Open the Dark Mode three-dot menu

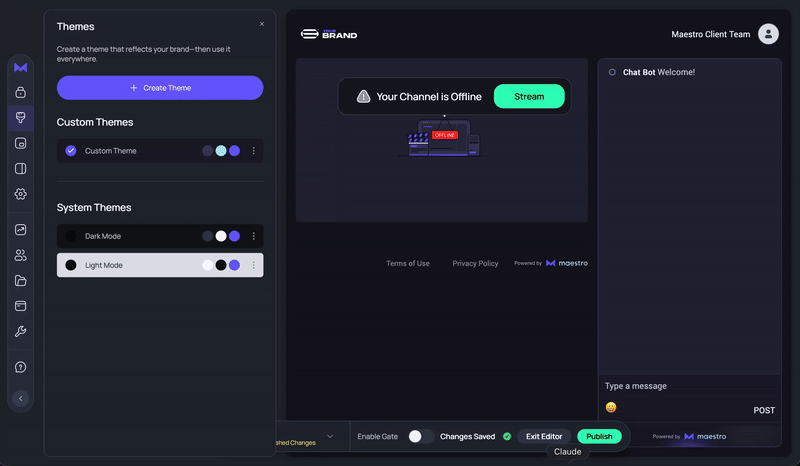[253, 236]
